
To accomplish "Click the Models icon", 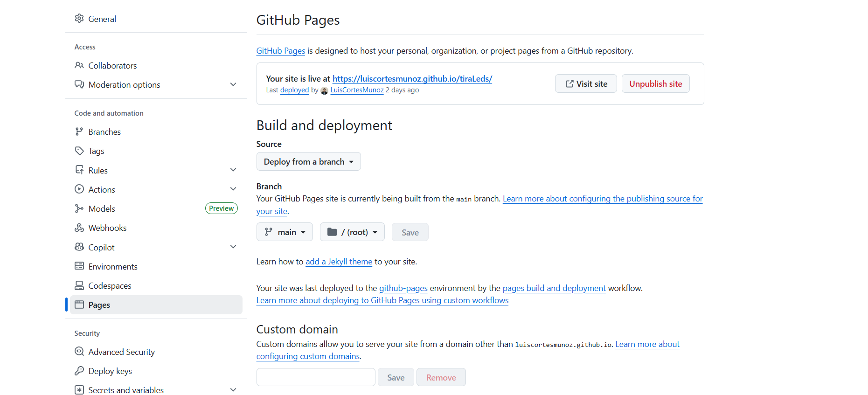I will tap(79, 208).
